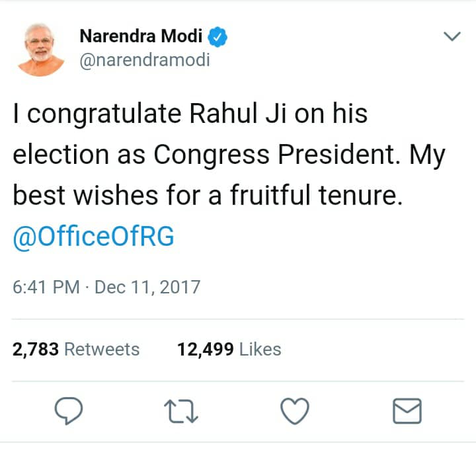The height and width of the screenshot is (454, 476).
Task: Open the tweet options chevron menu
Action: (x=452, y=36)
